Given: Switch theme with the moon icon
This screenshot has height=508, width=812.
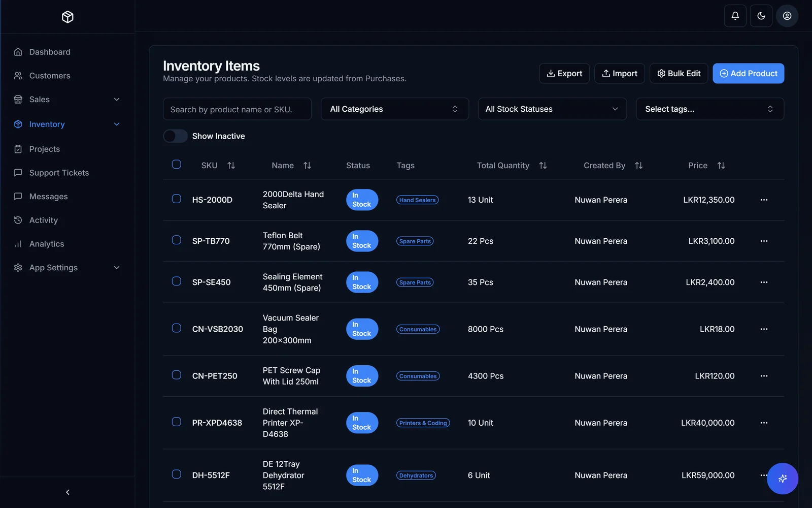Looking at the screenshot, I should [761, 16].
